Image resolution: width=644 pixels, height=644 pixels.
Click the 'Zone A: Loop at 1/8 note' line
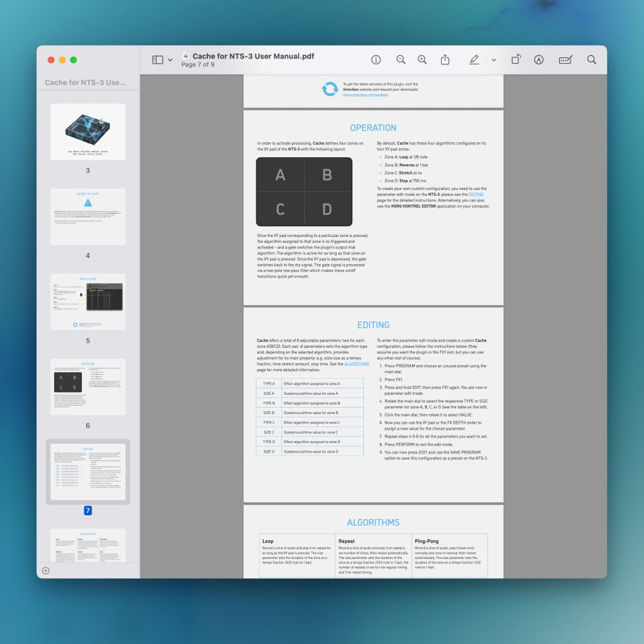[x=406, y=157]
